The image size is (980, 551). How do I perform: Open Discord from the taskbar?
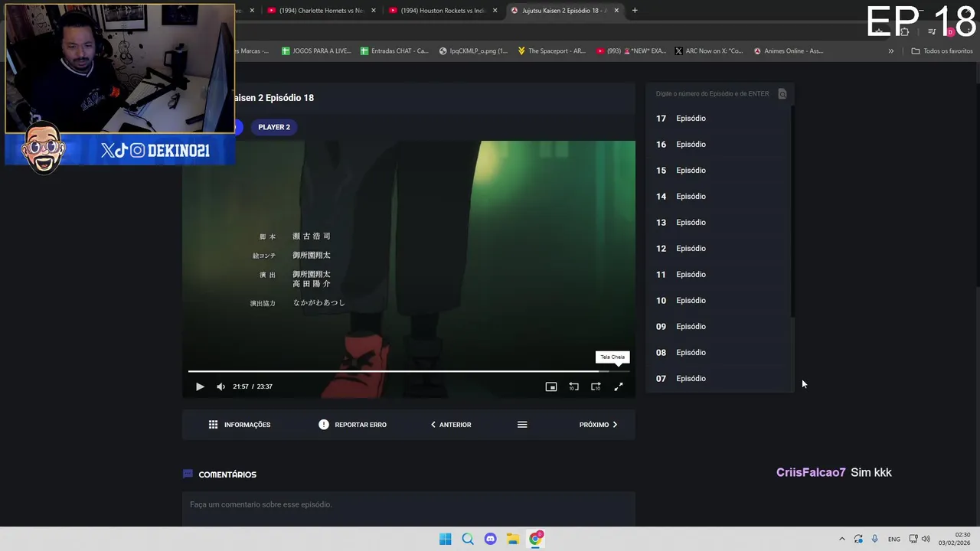point(490,539)
